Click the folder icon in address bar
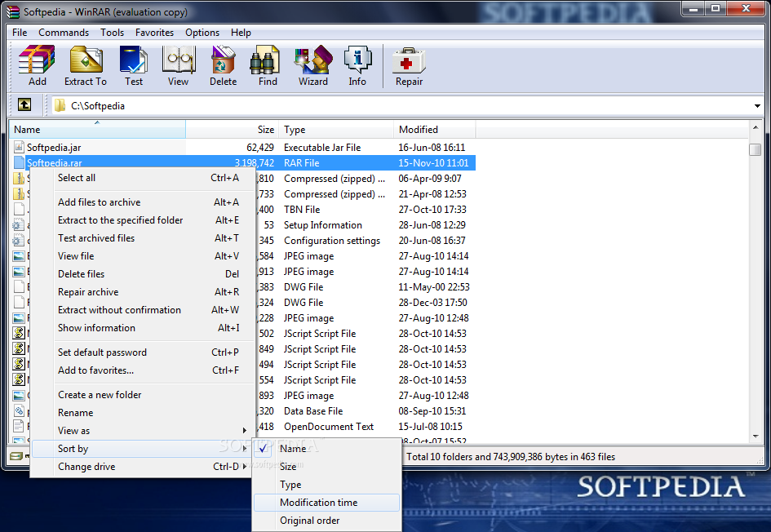 click(60, 106)
